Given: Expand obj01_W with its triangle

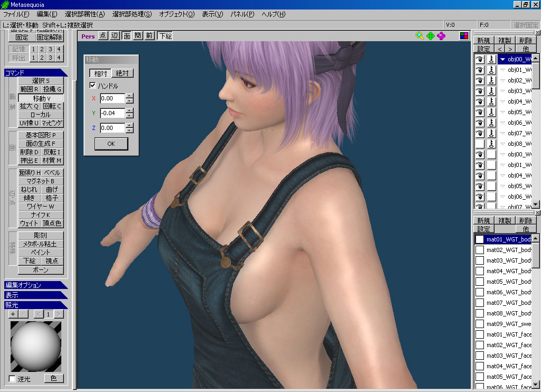Looking at the screenshot, I should click(503, 70).
